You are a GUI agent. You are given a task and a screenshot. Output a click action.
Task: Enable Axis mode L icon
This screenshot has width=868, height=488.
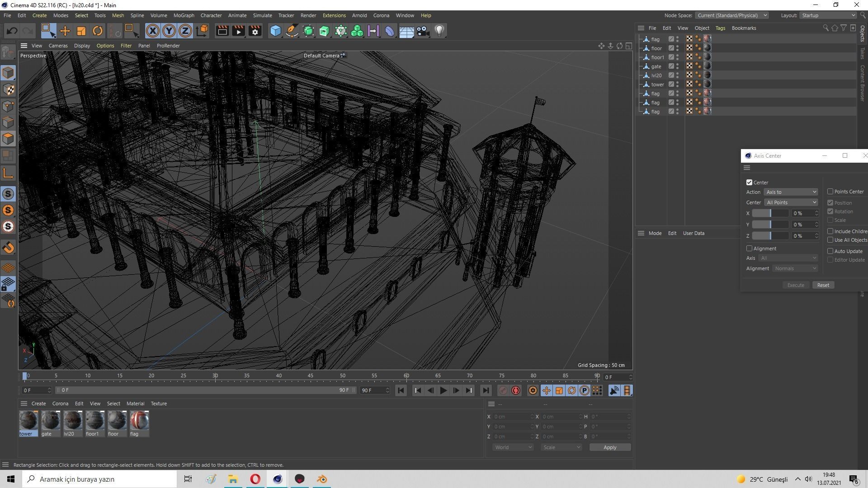tap(8, 173)
